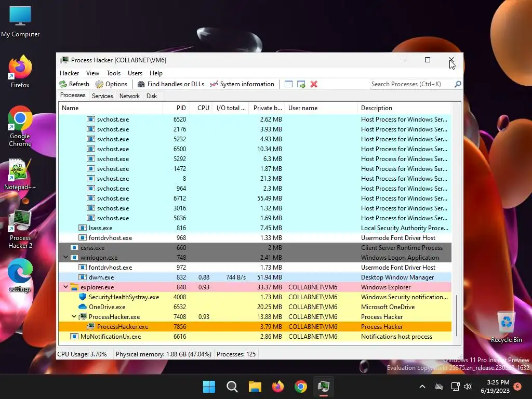This screenshot has height=399, width=532.
Task: Select the Processes tab
Action: (x=73, y=96)
